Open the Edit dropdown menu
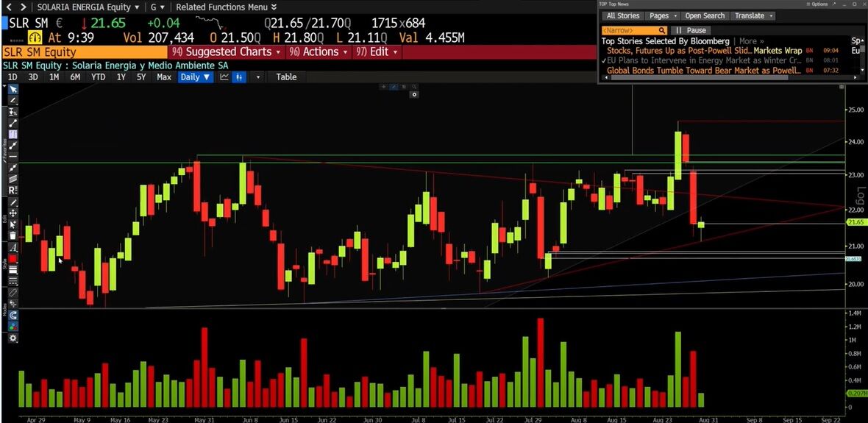Viewport: 868px width, 423px height. [x=377, y=52]
